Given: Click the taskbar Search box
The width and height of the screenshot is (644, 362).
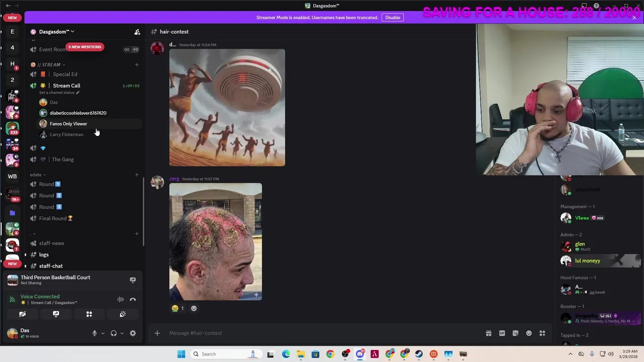Looking at the screenshot, I should pos(226,354).
